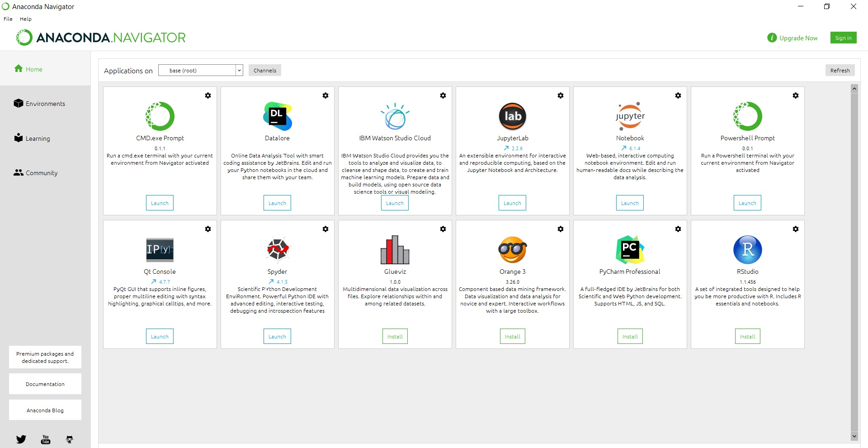Viewport: 868px width, 448px height.
Task: Open Spyder tile settings gear
Action: [x=325, y=229]
